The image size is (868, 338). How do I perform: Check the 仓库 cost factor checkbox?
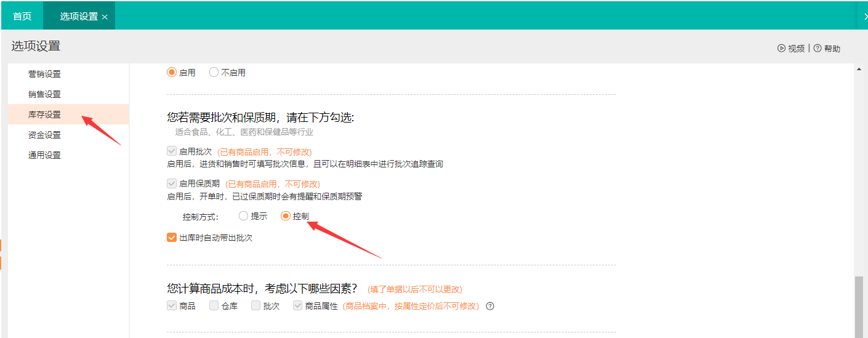click(214, 305)
